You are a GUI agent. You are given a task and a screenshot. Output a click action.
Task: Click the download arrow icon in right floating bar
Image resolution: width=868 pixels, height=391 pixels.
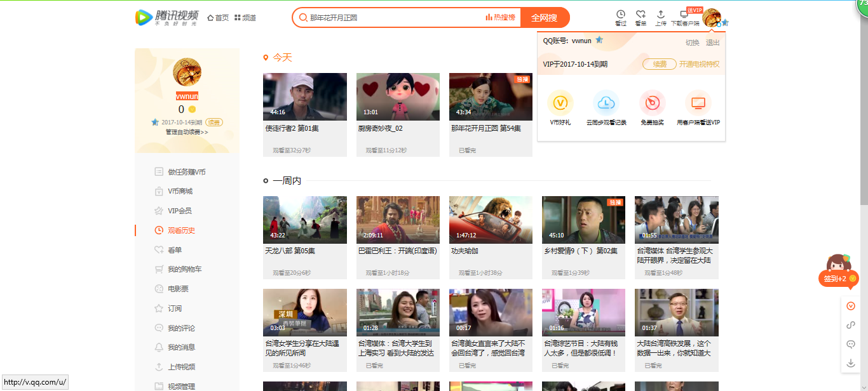click(x=851, y=363)
